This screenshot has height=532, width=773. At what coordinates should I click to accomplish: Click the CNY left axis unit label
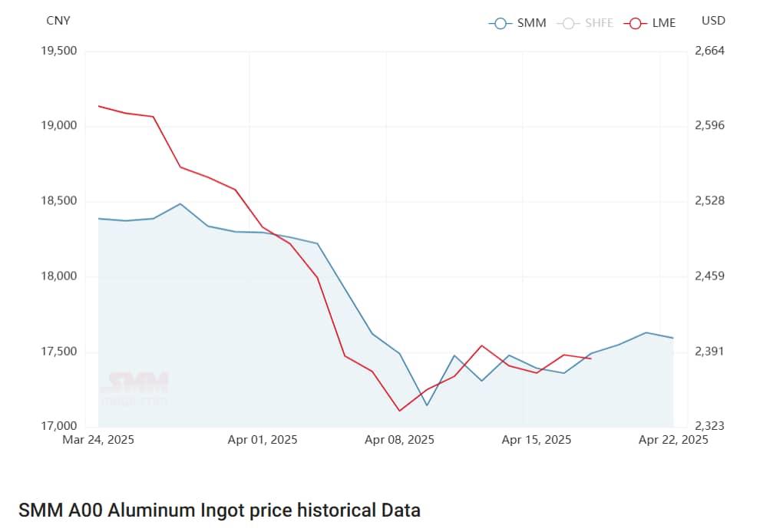pyautogui.click(x=58, y=21)
